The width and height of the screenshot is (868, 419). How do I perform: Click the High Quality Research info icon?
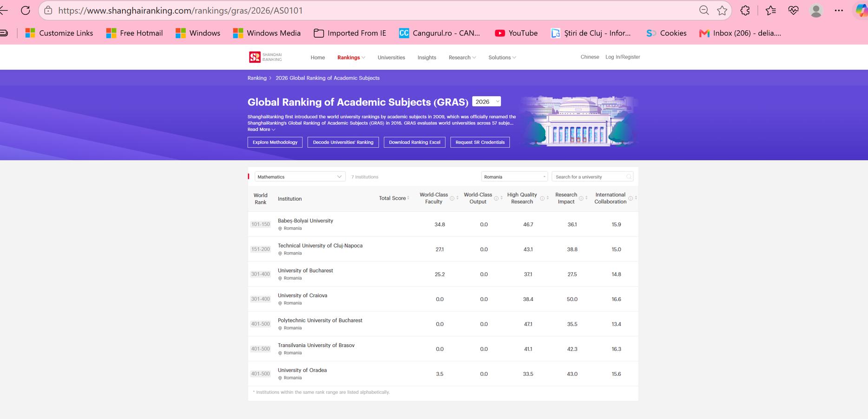[x=542, y=198]
